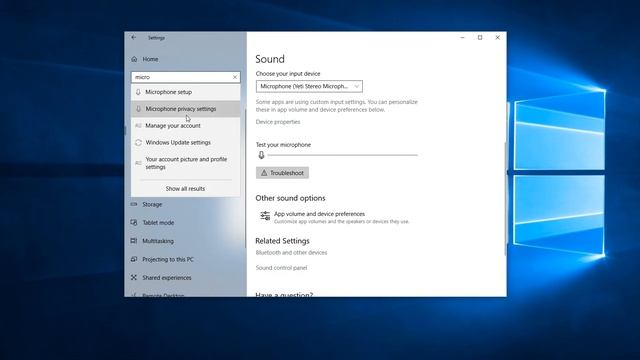Click the search field containing micro
Image resolution: width=640 pixels, height=360 pixels.
(x=184, y=77)
